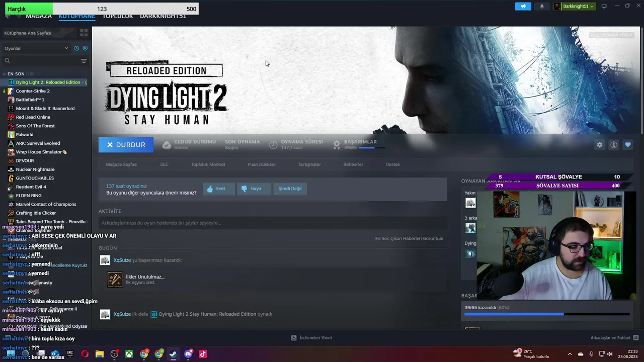Screen dimensions: 644x362
Task: Click the blue announcements megaphone icon
Action: pos(523,6)
